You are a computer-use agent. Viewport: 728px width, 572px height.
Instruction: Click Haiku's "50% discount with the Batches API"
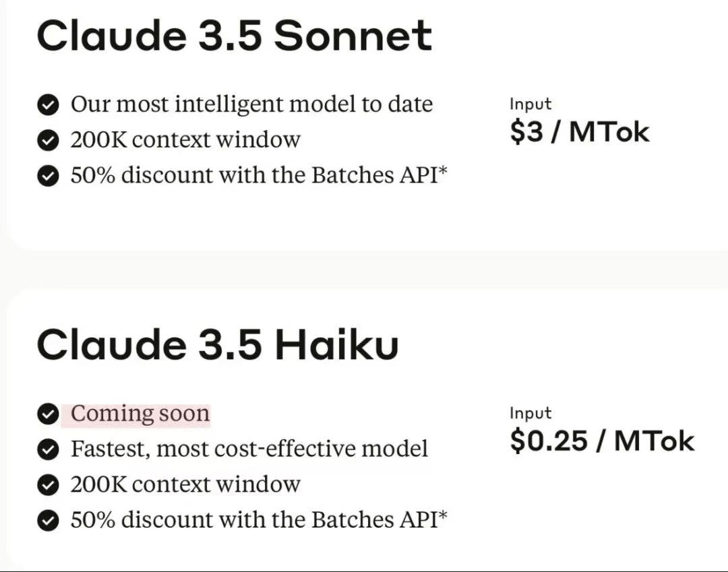259,520
